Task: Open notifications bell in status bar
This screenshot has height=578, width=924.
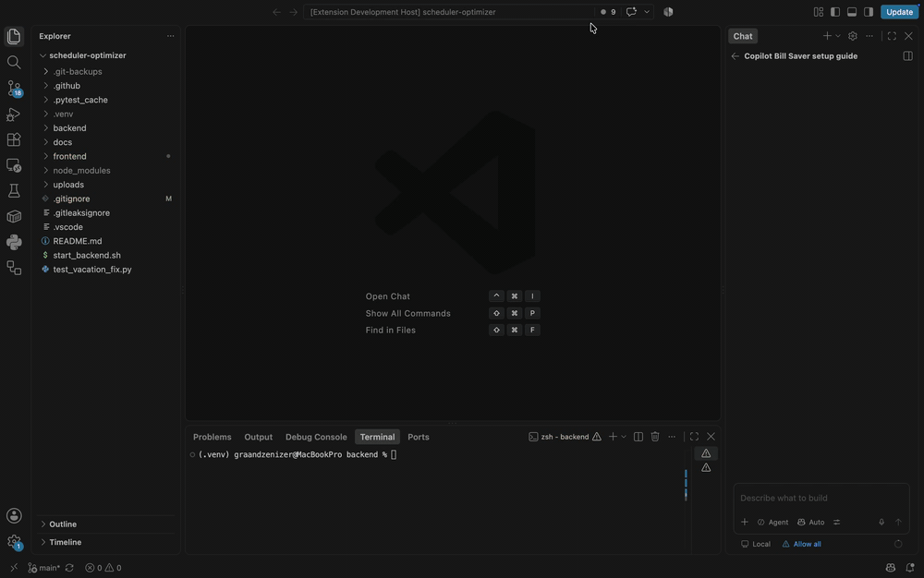Action: pos(910,568)
